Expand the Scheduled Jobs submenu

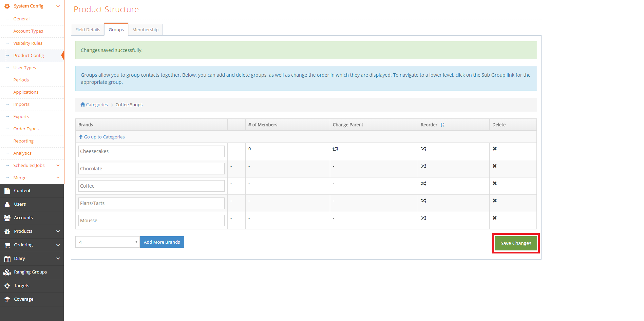(58, 166)
